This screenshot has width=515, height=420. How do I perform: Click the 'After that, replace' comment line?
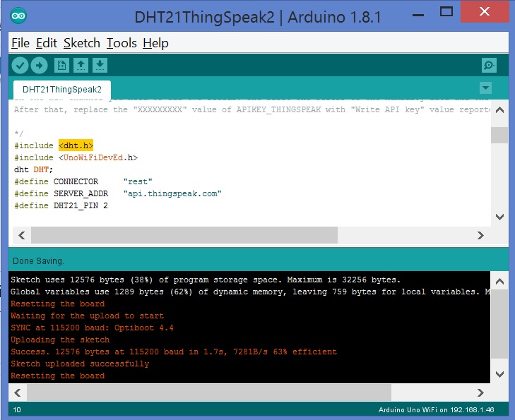[x=252, y=109]
